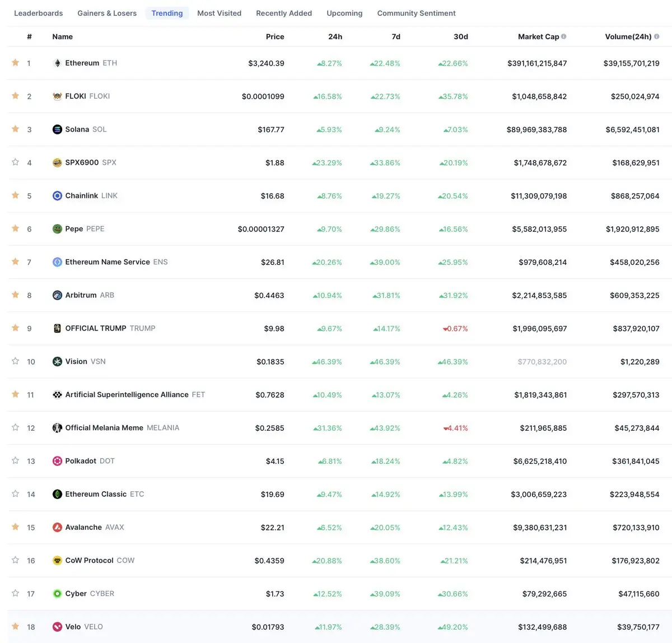Image resolution: width=672 pixels, height=643 pixels.
Task: Click Cyber's market cap $79,292,665
Action: (544, 594)
